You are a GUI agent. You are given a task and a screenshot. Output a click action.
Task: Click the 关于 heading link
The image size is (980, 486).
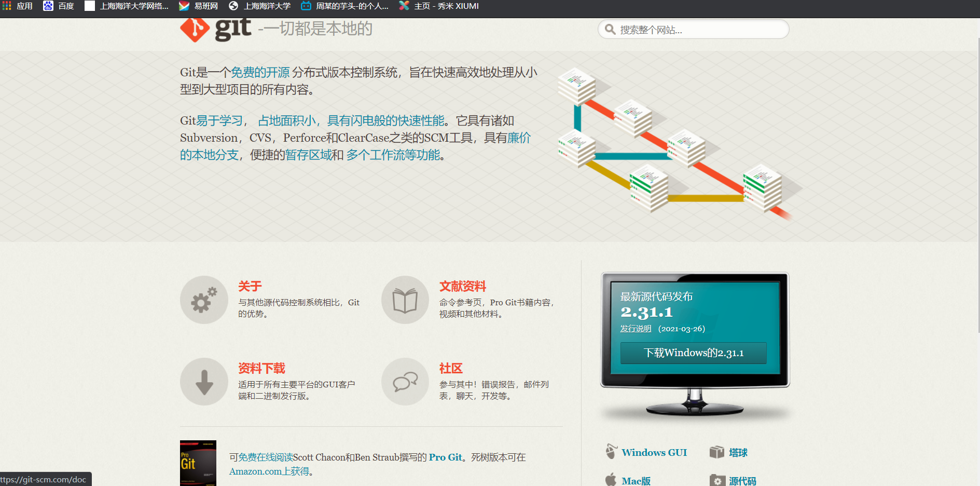(250, 286)
